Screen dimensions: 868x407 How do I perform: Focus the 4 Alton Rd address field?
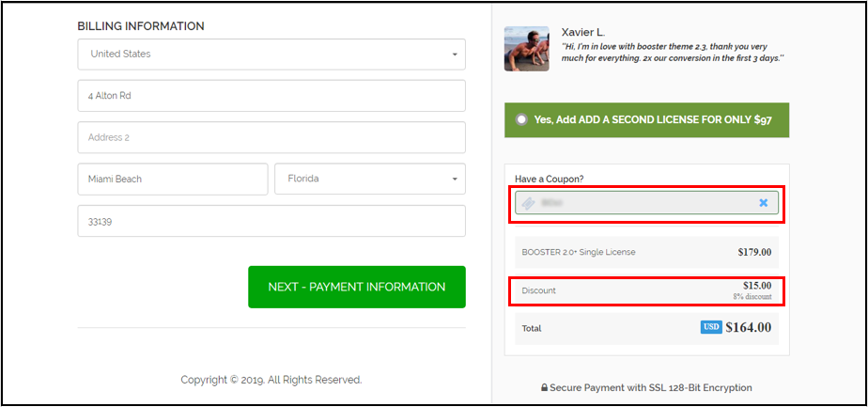[x=271, y=96]
